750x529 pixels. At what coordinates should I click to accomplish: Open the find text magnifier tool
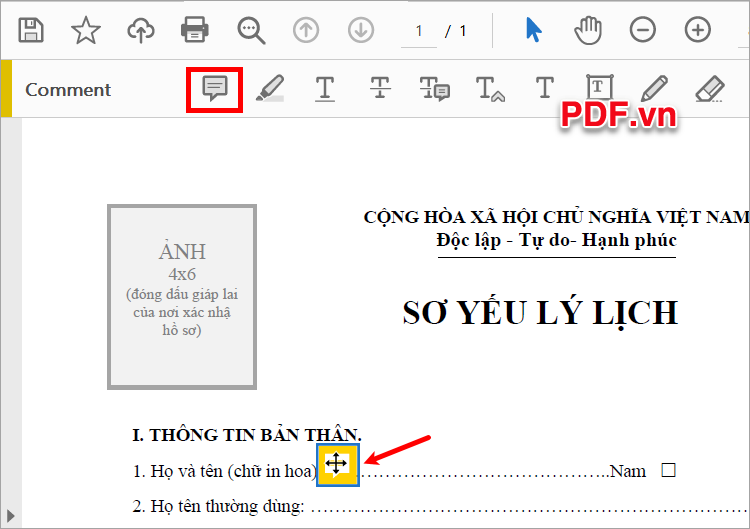[251, 31]
